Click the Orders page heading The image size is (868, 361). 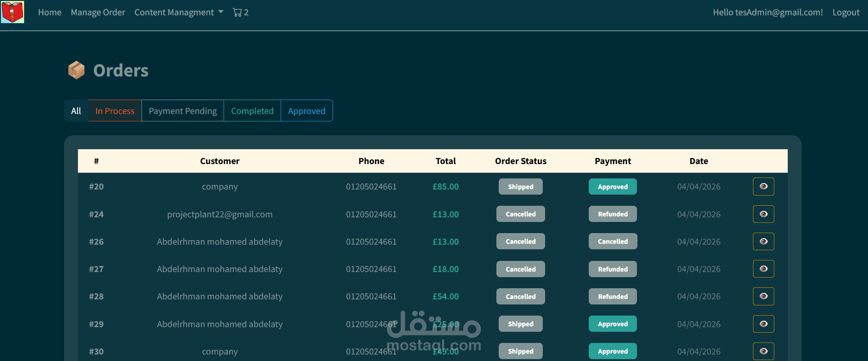121,70
